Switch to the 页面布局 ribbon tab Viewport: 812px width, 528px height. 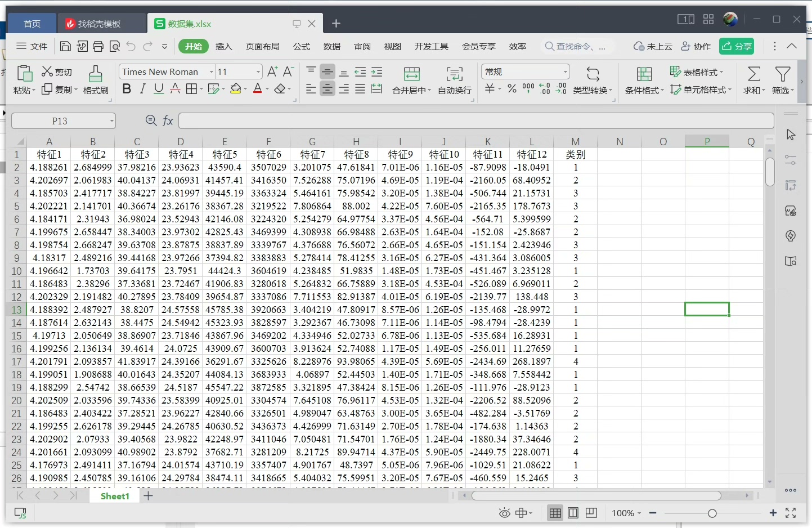tap(263, 46)
